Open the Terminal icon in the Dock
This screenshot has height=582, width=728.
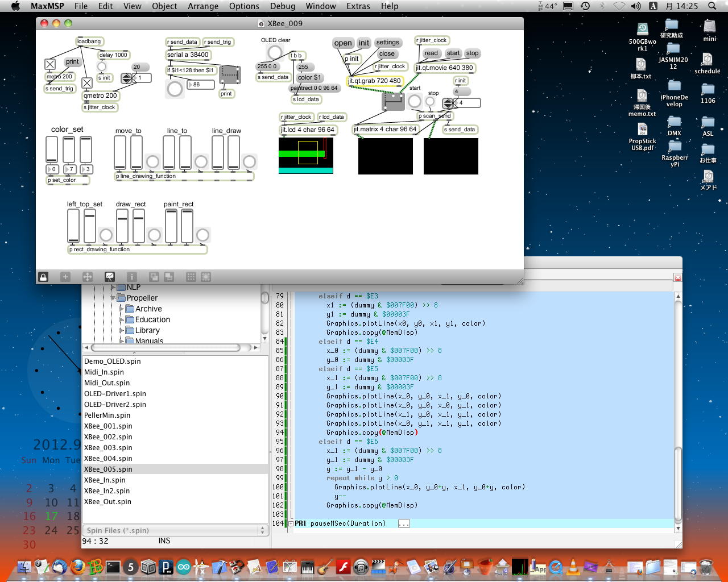113,567
